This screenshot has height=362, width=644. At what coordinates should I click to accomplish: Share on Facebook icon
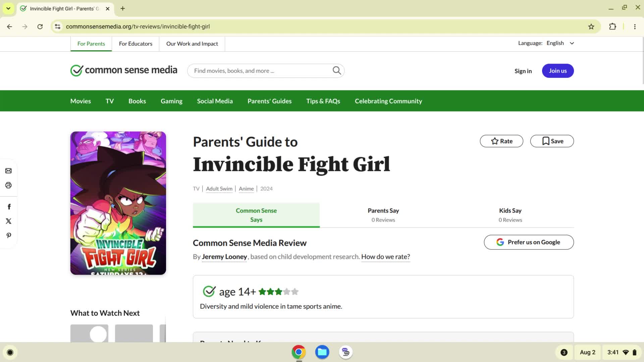(x=9, y=207)
